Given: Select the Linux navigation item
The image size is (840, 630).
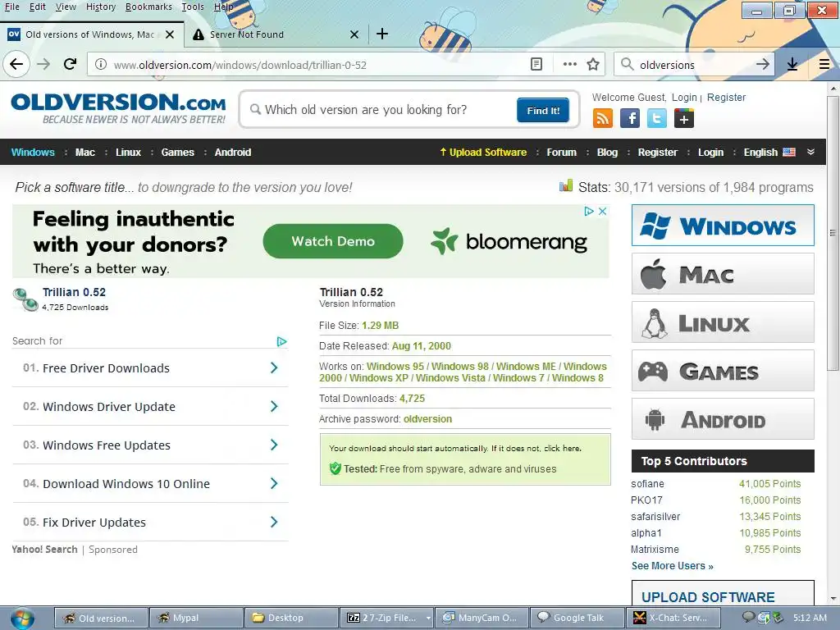Looking at the screenshot, I should click(x=129, y=152).
